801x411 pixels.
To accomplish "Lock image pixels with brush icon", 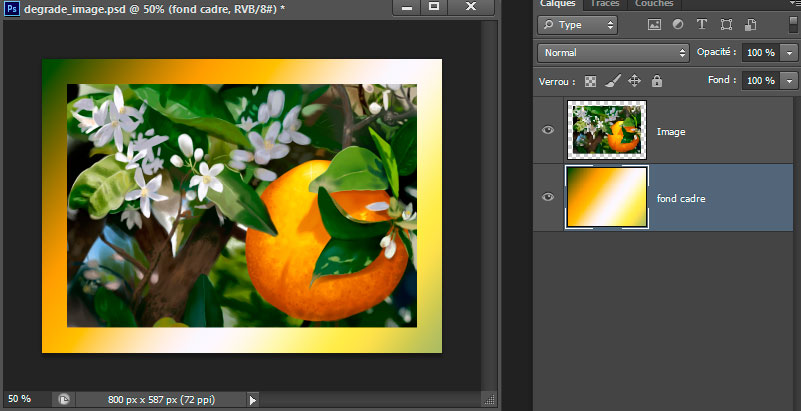I will pyautogui.click(x=613, y=81).
